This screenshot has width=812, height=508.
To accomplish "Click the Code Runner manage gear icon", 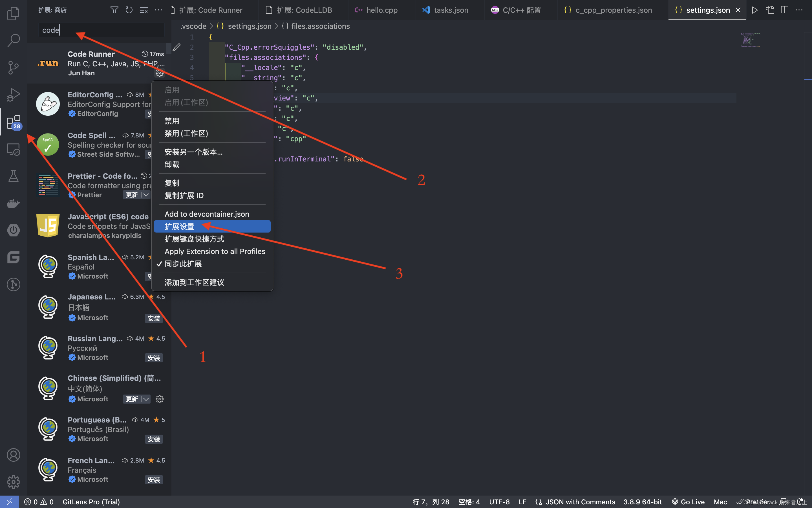I will point(159,73).
